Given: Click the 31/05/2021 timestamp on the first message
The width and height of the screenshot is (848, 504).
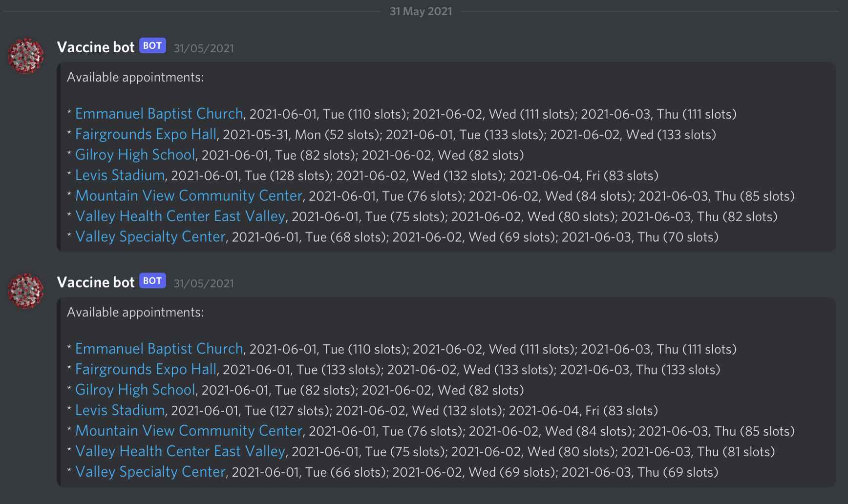Looking at the screenshot, I should click(x=203, y=48).
